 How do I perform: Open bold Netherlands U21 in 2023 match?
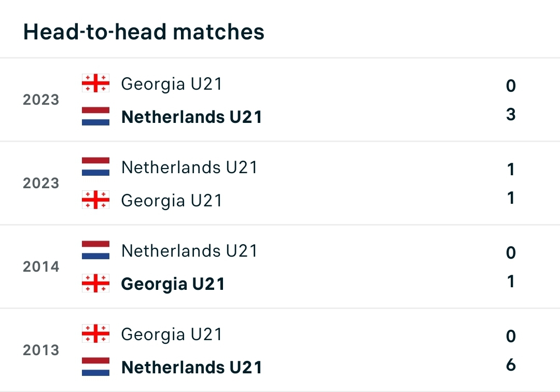pos(191,117)
